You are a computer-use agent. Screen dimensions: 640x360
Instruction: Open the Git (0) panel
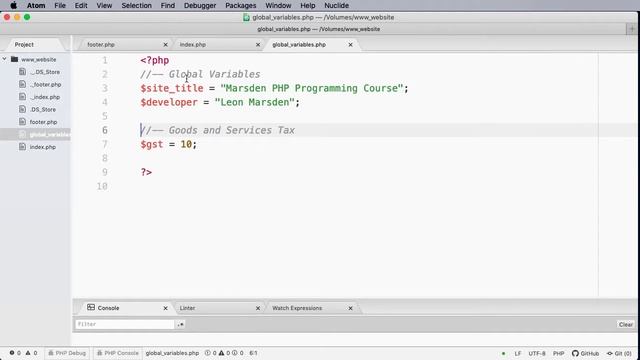click(x=619, y=353)
